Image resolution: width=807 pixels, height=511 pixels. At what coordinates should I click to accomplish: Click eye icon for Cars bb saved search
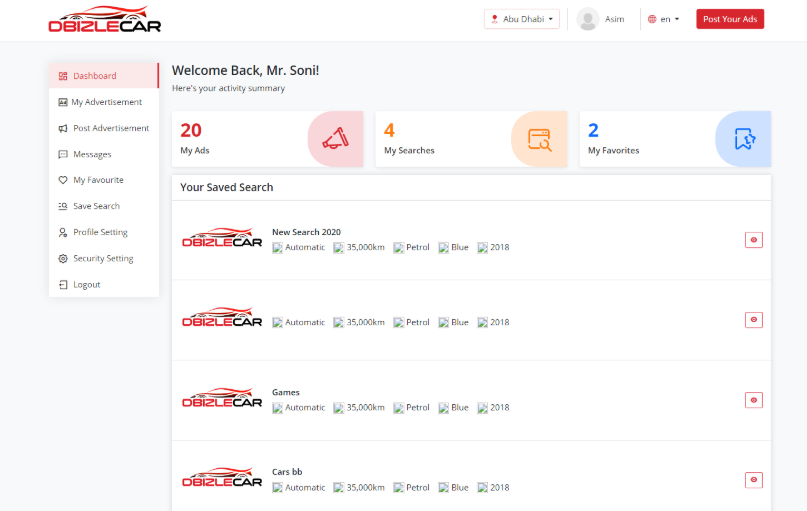753,480
